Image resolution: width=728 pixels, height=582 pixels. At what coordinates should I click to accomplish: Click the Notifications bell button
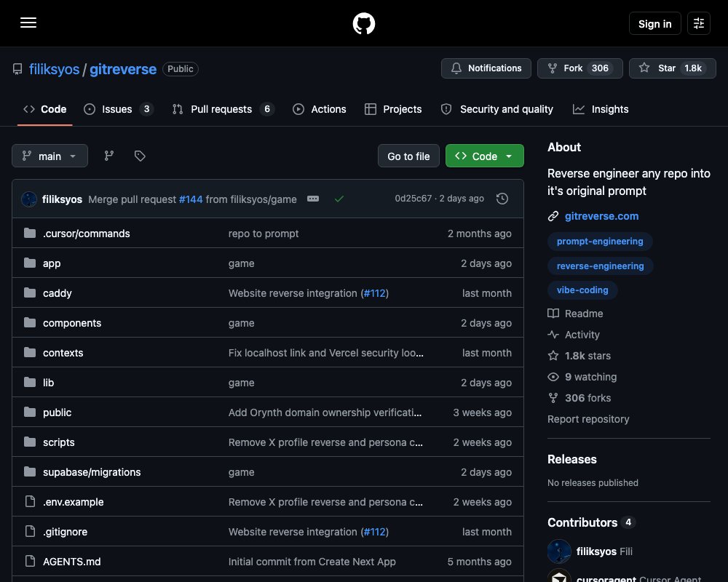click(486, 68)
